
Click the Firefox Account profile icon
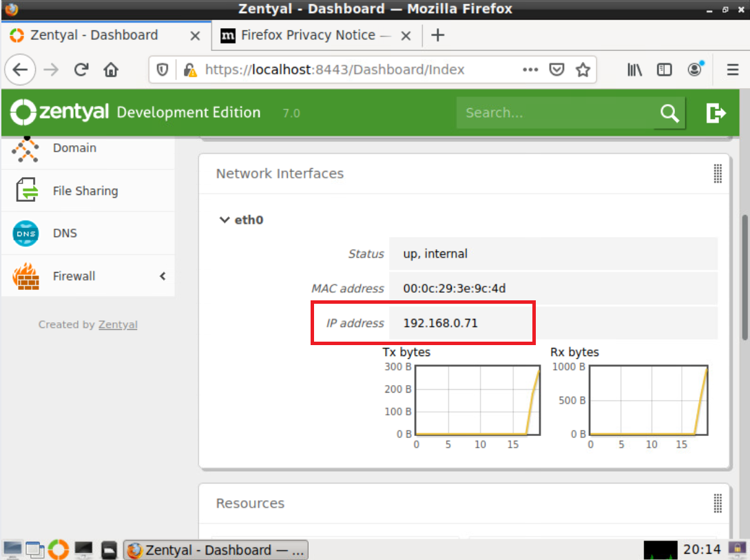694,69
